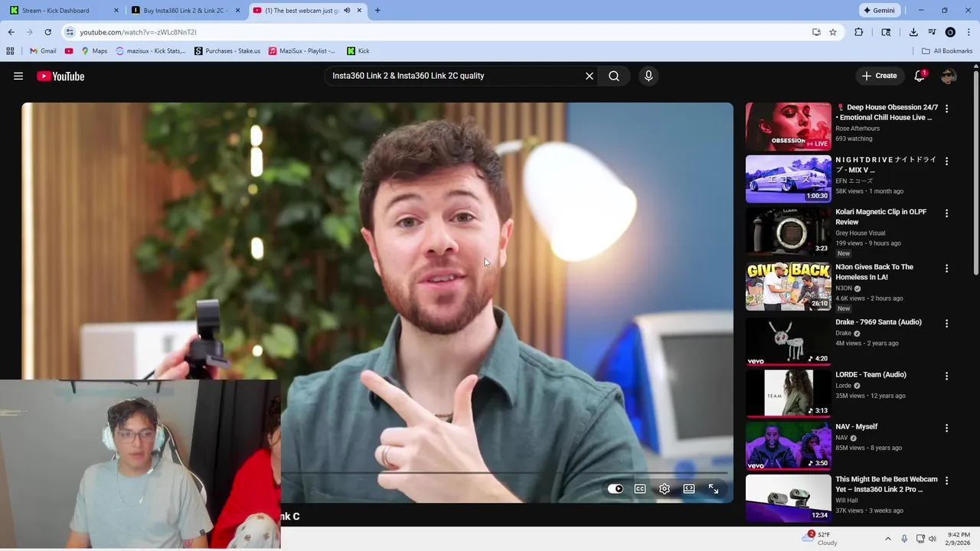The width and height of the screenshot is (980, 551).
Task: Open options for Kolari Magnetic Clip review
Action: coord(946,214)
